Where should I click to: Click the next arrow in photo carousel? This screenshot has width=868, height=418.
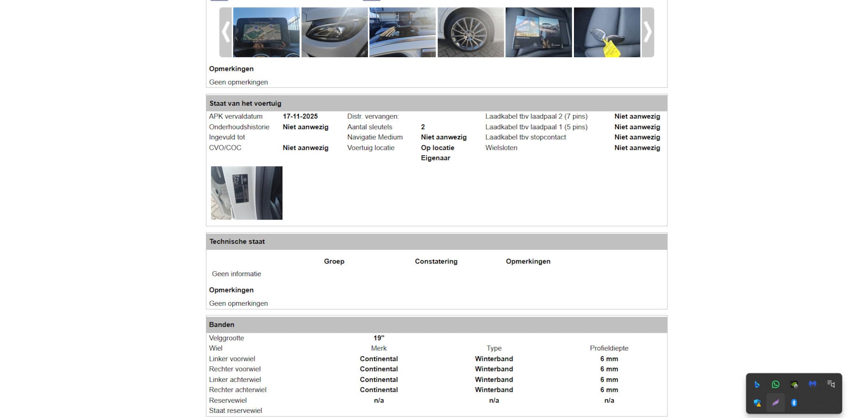(647, 32)
